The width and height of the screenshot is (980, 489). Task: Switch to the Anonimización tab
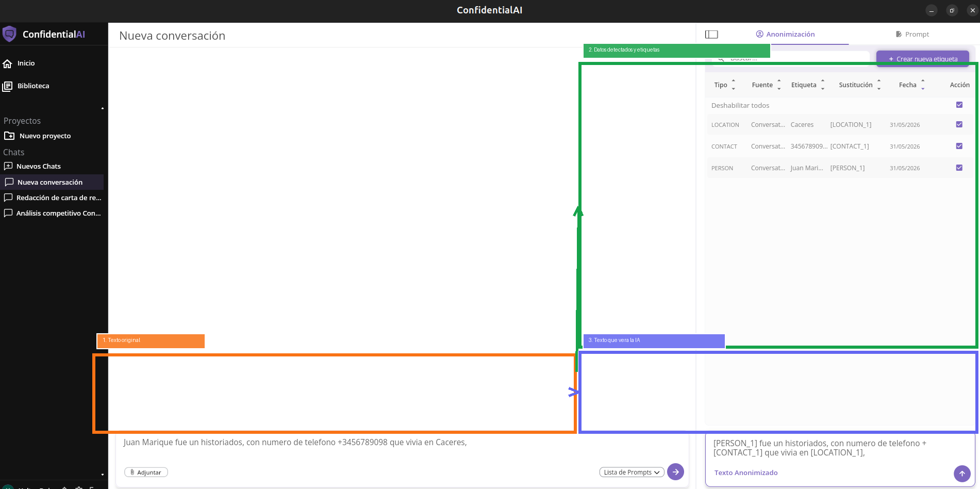pos(785,34)
